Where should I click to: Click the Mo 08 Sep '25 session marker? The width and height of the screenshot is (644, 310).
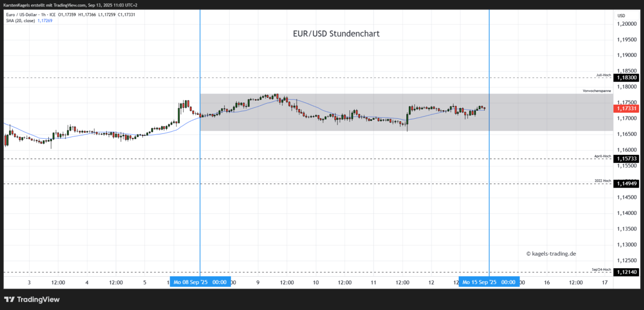(x=201, y=281)
